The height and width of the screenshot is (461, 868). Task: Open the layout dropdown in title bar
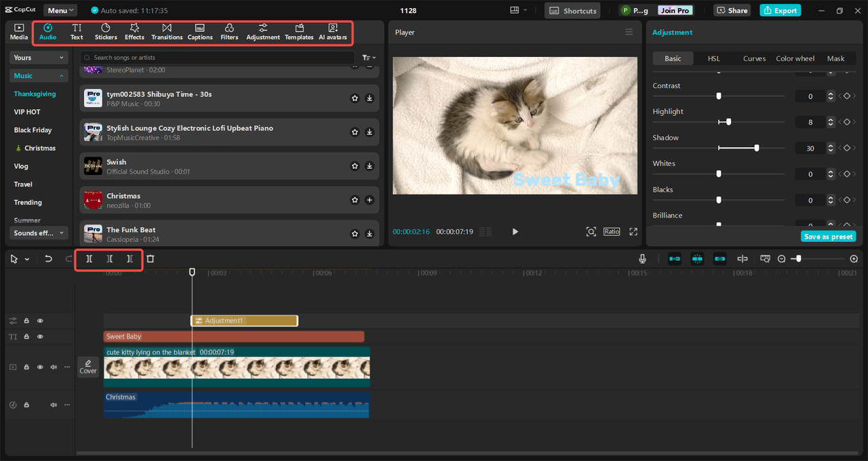[519, 10]
